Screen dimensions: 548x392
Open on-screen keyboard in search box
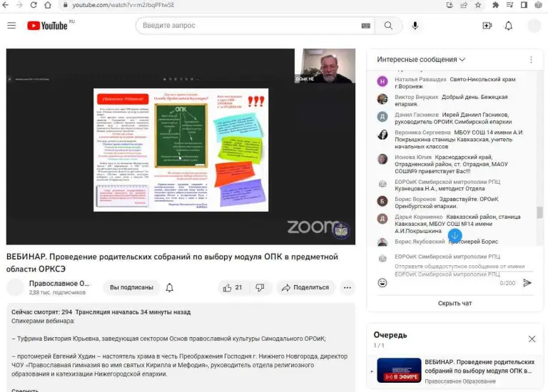[x=365, y=26]
